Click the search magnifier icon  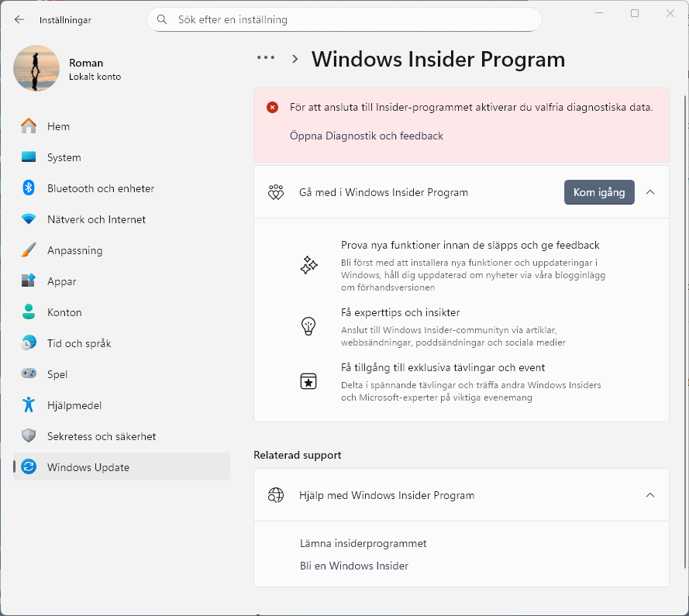(x=162, y=20)
